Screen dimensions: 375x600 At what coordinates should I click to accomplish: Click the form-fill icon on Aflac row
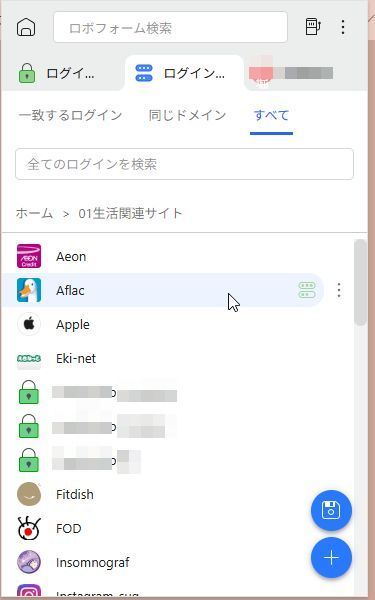click(x=307, y=290)
